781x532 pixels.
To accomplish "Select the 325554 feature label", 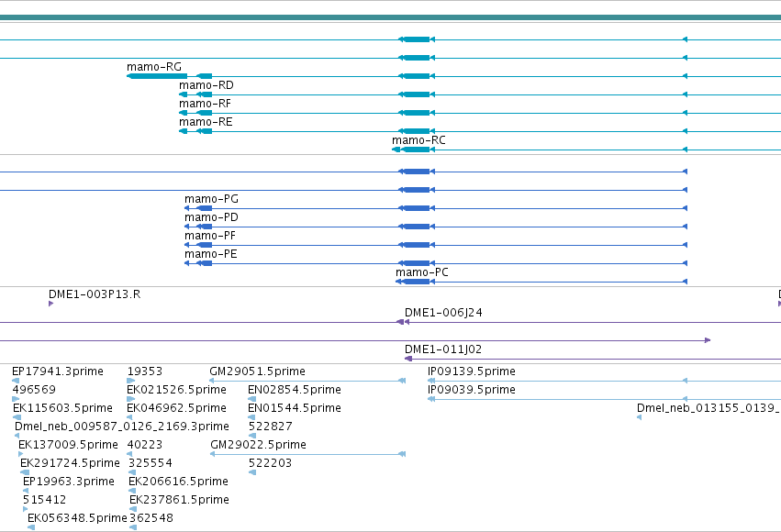I will 151,463.
